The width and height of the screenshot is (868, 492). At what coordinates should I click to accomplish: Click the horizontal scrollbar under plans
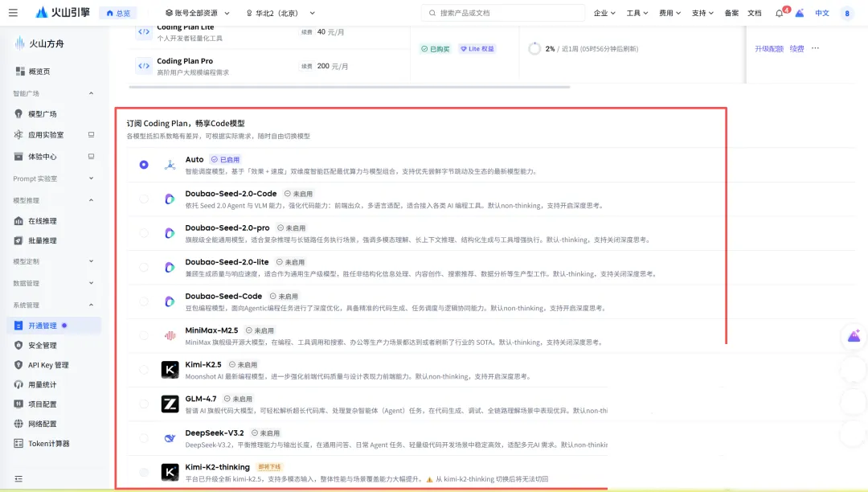point(350,87)
